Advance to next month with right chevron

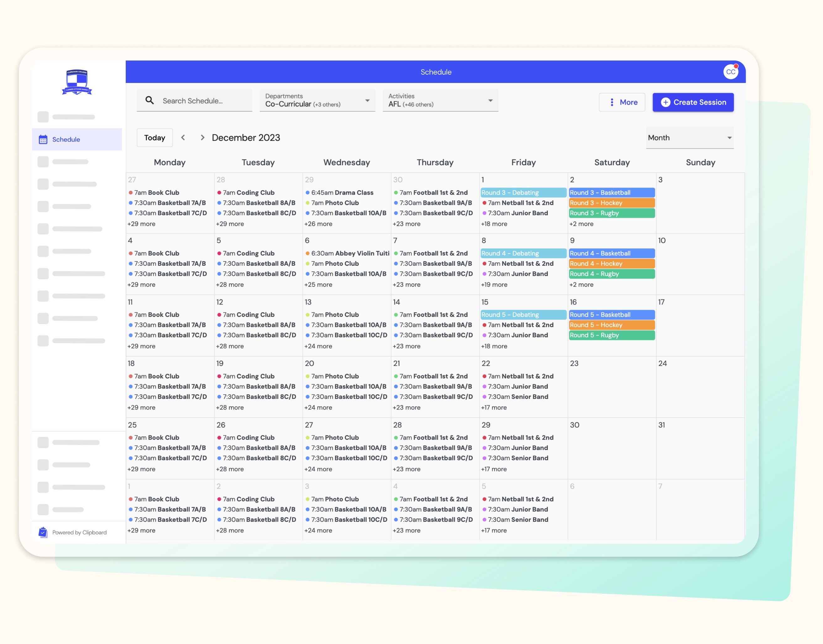[203, 138]
